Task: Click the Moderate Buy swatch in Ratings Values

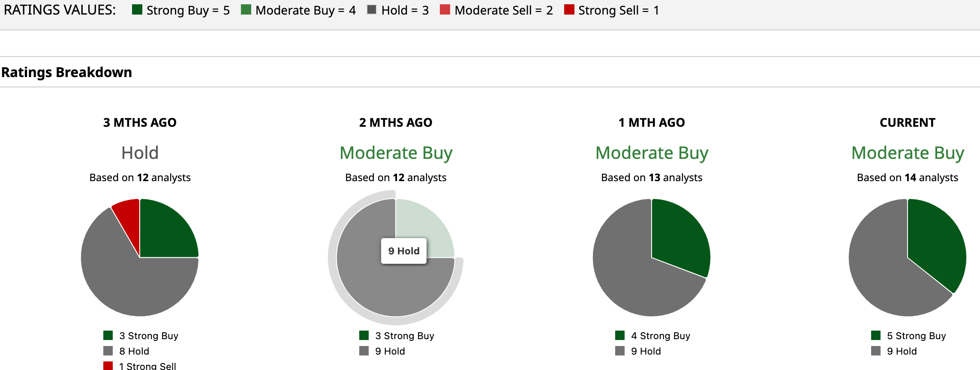Action: coord(246,10)
